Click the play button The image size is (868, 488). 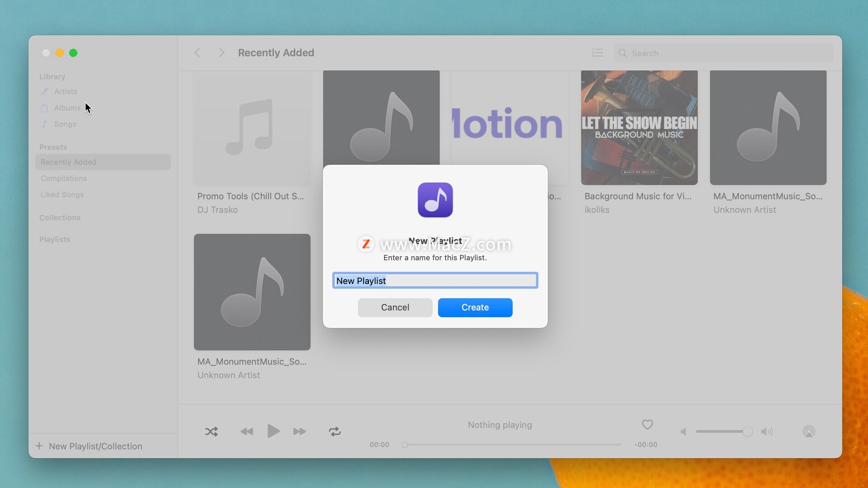(273, 431)
